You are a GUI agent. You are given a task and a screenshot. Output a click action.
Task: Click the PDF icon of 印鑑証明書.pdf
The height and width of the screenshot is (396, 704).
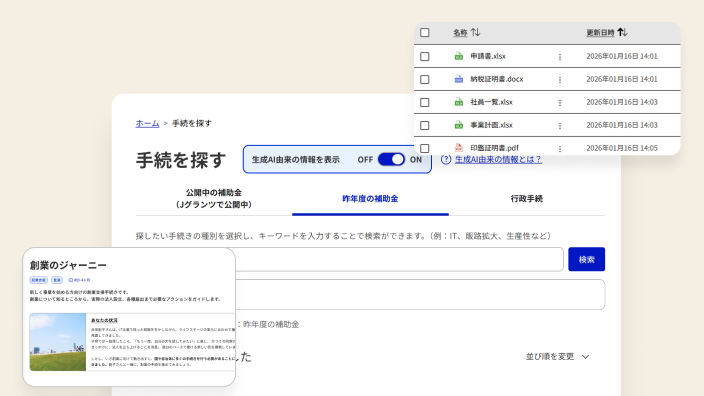458,148
